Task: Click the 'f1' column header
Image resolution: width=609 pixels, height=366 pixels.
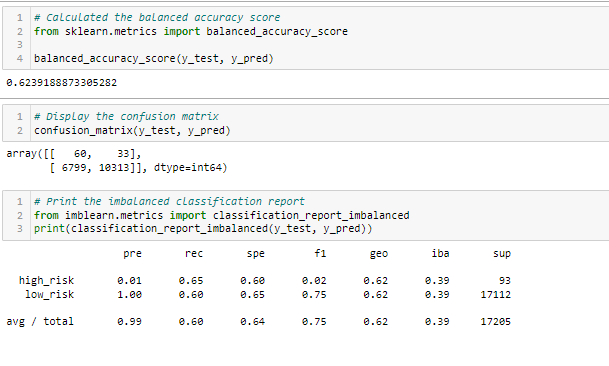Action: tap(320, 254)
